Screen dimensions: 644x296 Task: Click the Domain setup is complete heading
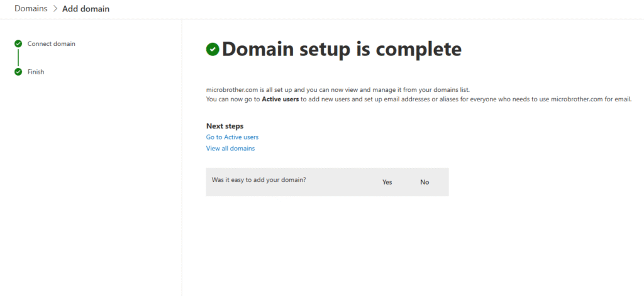(x=341, y=48)
